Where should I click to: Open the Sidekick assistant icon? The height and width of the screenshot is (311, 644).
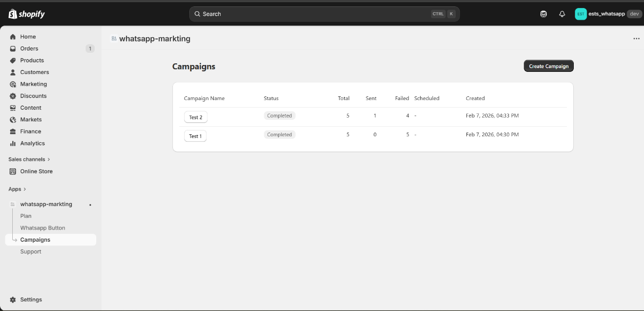[543, 14]
